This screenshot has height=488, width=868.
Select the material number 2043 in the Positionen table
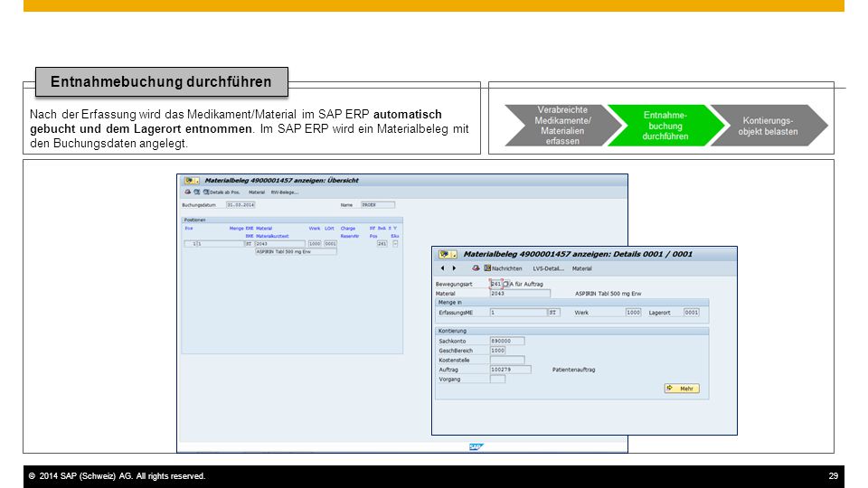pos(280,243)
